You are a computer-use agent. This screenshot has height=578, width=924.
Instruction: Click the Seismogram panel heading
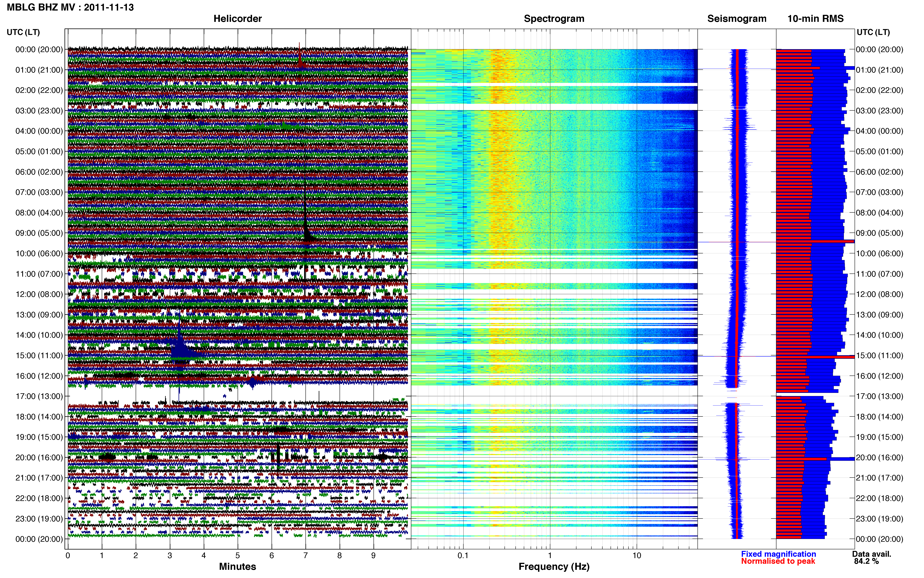click(737, 19)
